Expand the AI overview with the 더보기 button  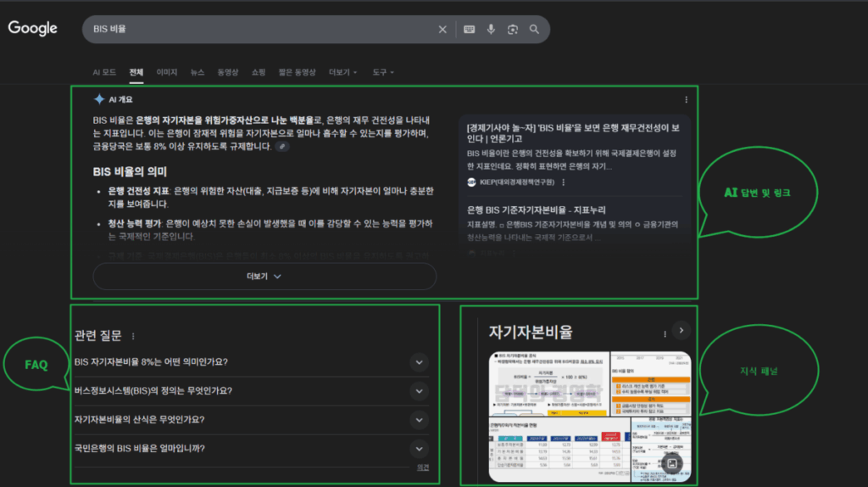(264, 276)
